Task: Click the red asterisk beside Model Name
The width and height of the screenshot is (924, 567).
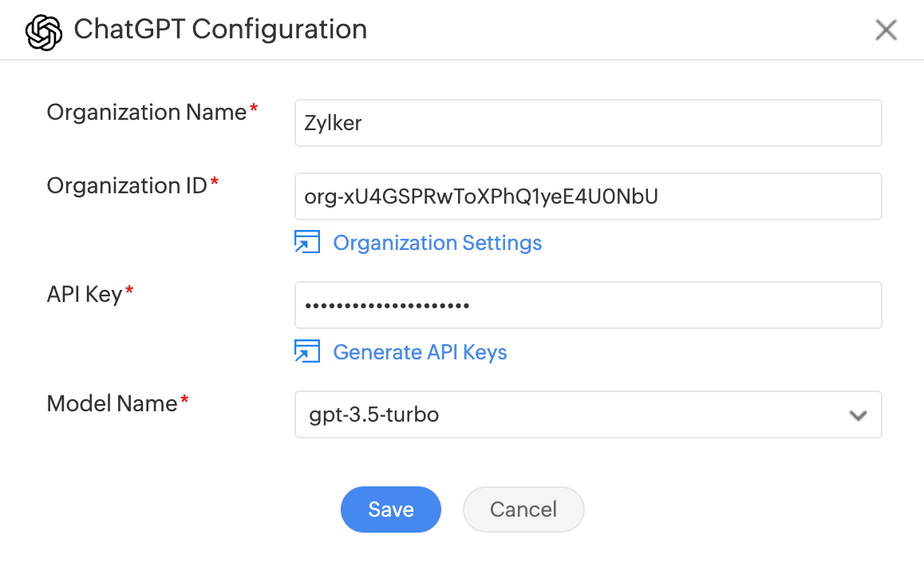Action: coord(185,400)
